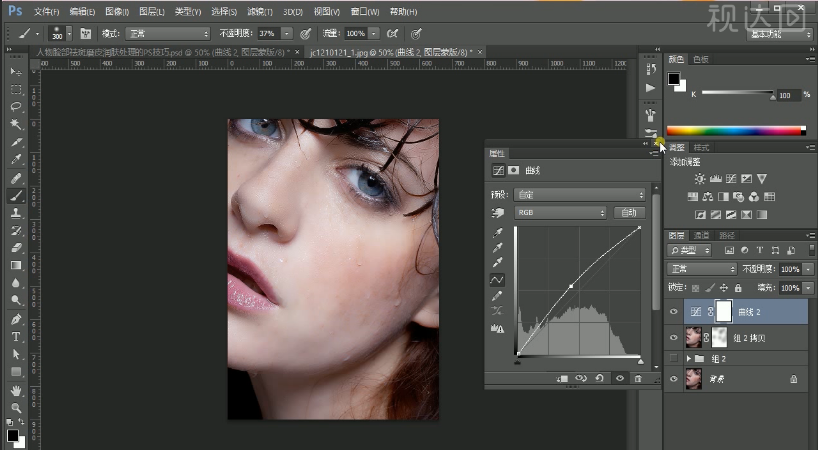
Task: Toggle clip adjustment to layer below
Action: (562, 379)
